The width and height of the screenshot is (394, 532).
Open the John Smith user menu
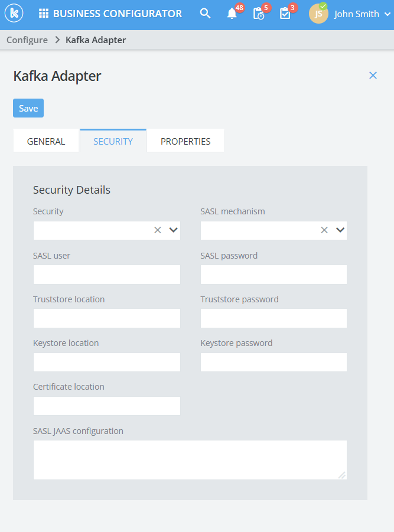click(x=362, y=14)
